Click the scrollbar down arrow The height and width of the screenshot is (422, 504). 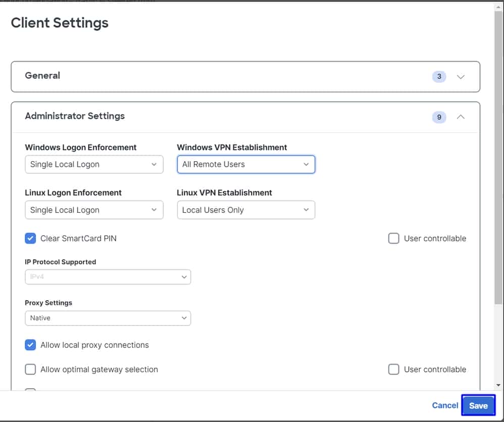pyautogui.click(x=498, y=385)
